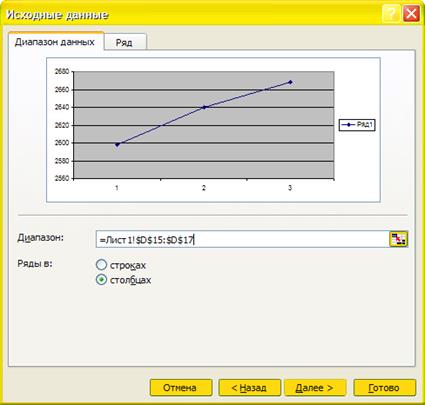The height and width of the screenshot is (405, 425).
Task: Proceed with the Далее button
Action: [x=315, y=388]
